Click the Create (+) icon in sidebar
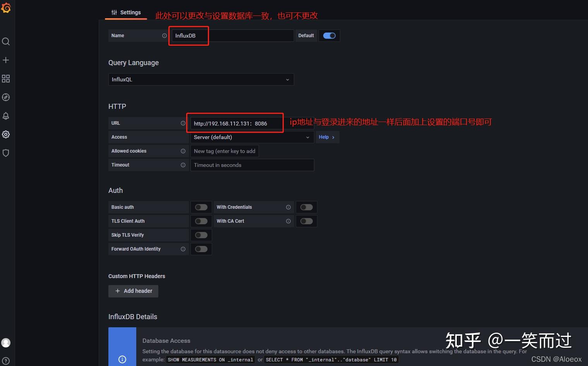588x366 pixels. [x=6, y=60]
